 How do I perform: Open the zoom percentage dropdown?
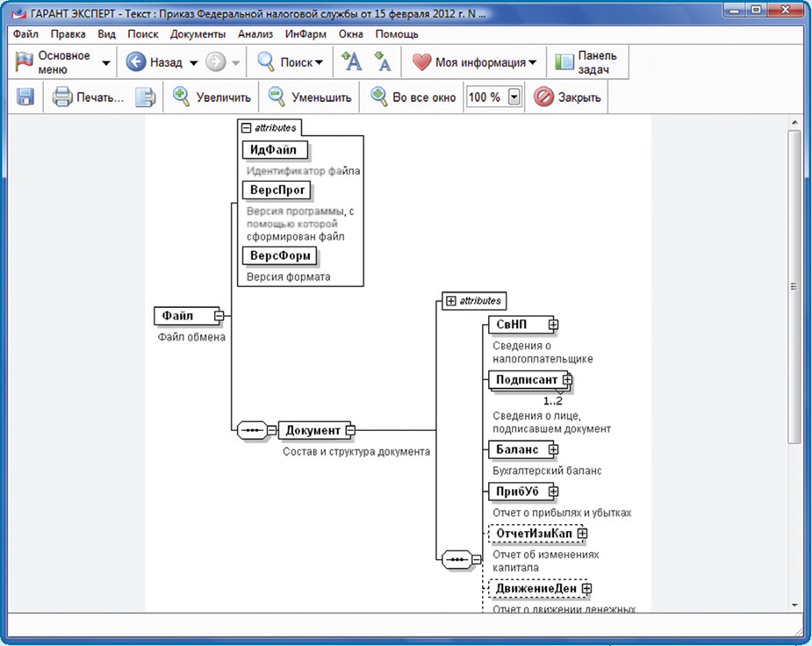coord(514,97)
